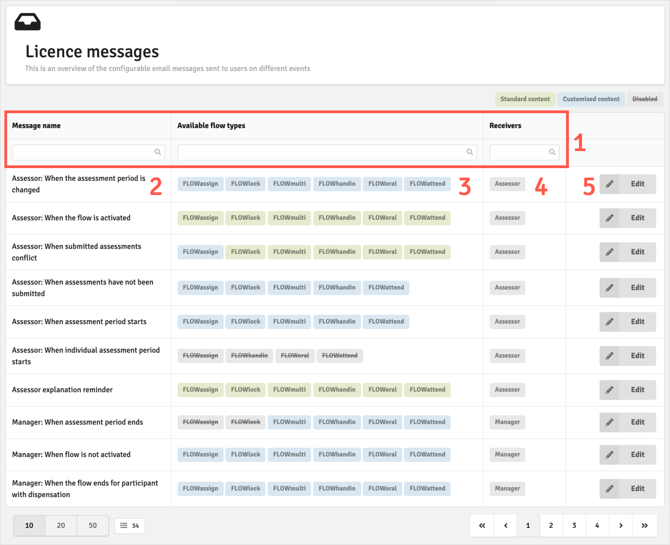Click pencil icon for 'Assessor: When assessment period starts' row
This screenshot has height=545, width=670.
pos(609,321)
